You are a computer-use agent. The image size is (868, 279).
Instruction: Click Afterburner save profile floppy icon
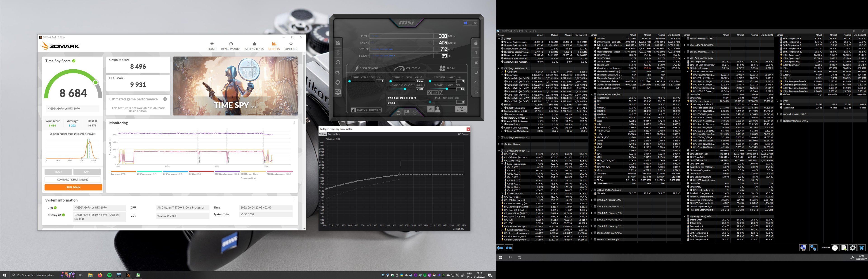point(407,113)
